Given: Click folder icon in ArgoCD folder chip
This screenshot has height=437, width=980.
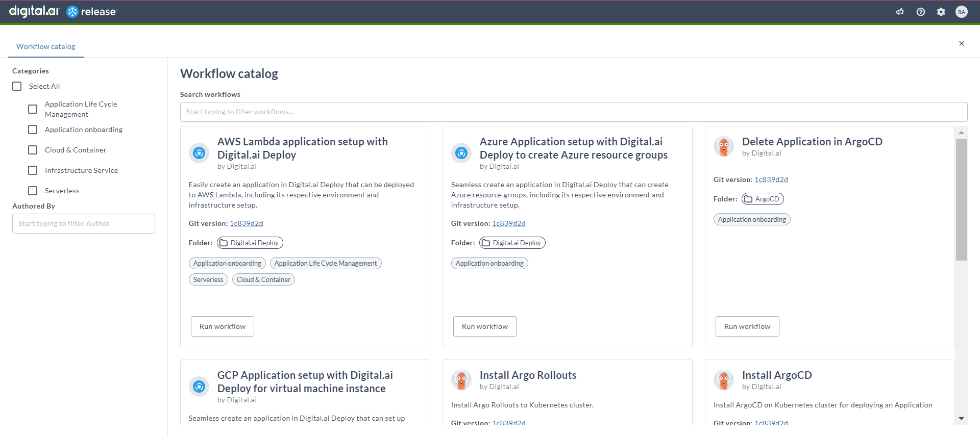Looking at the screenshot, I should point(748,199).
